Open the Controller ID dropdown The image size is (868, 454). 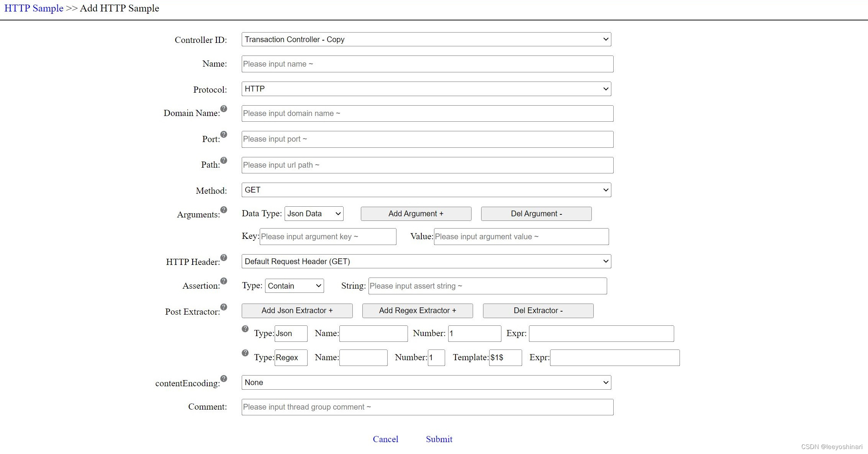coord(426,39)
